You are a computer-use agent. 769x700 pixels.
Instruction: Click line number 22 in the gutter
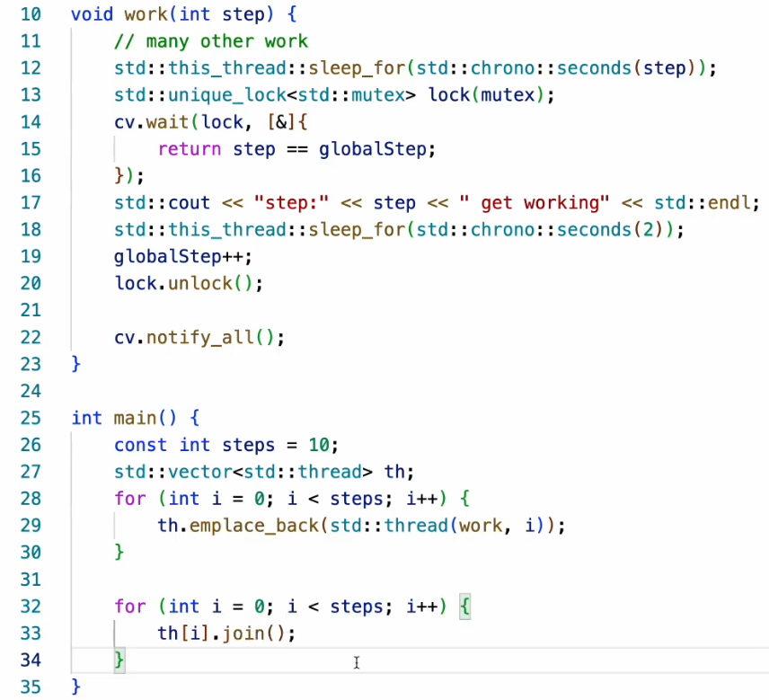[x=31, y=337]
